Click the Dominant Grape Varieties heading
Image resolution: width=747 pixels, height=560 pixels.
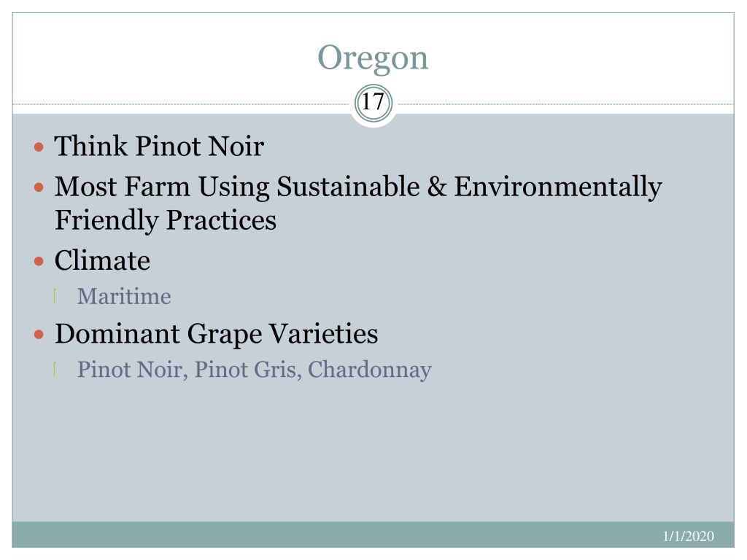coord(216,334)
